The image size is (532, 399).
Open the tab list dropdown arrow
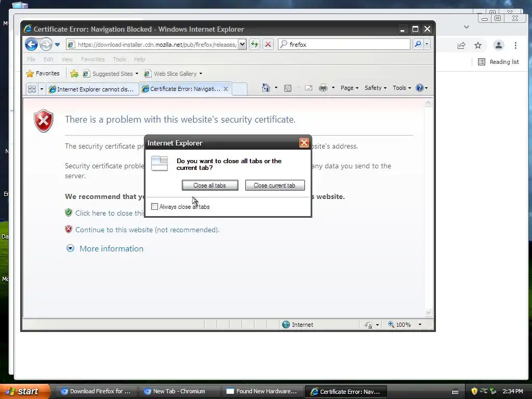(42, 89)
